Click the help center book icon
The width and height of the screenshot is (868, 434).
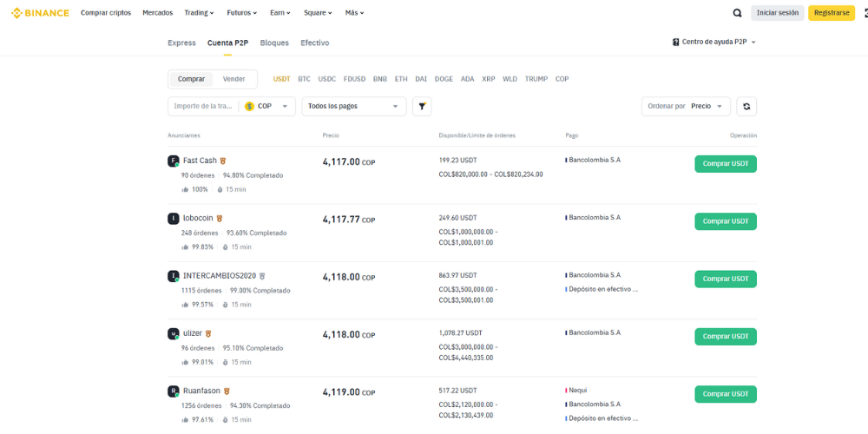tap(675, 42)
